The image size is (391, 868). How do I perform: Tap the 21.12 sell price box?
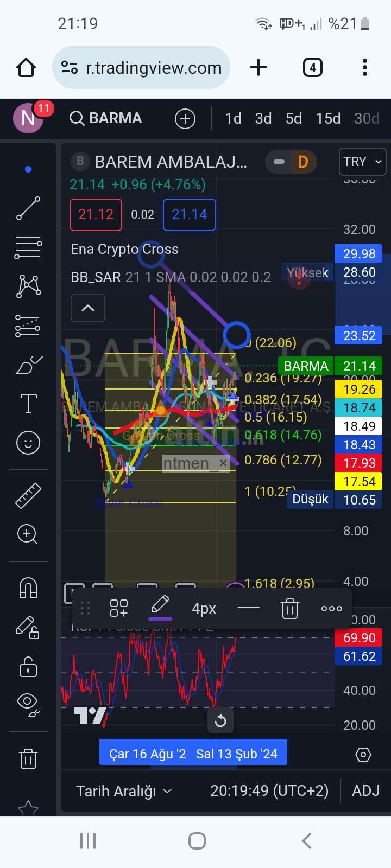pos(96,215)
